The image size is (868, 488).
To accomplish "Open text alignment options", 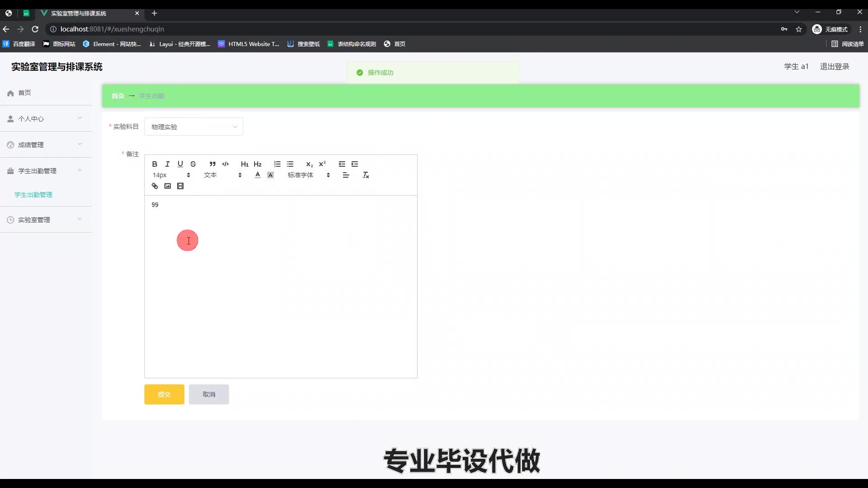I will coord(346,175).
